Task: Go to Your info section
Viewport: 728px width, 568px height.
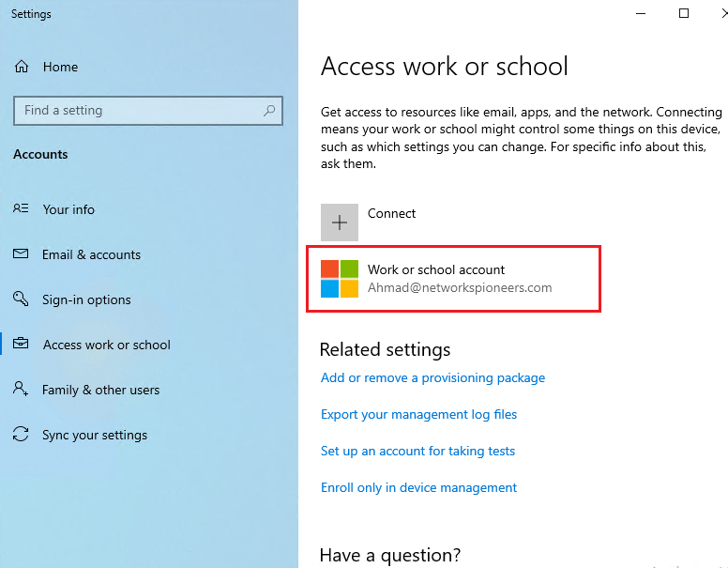Action: coord(68,209)
